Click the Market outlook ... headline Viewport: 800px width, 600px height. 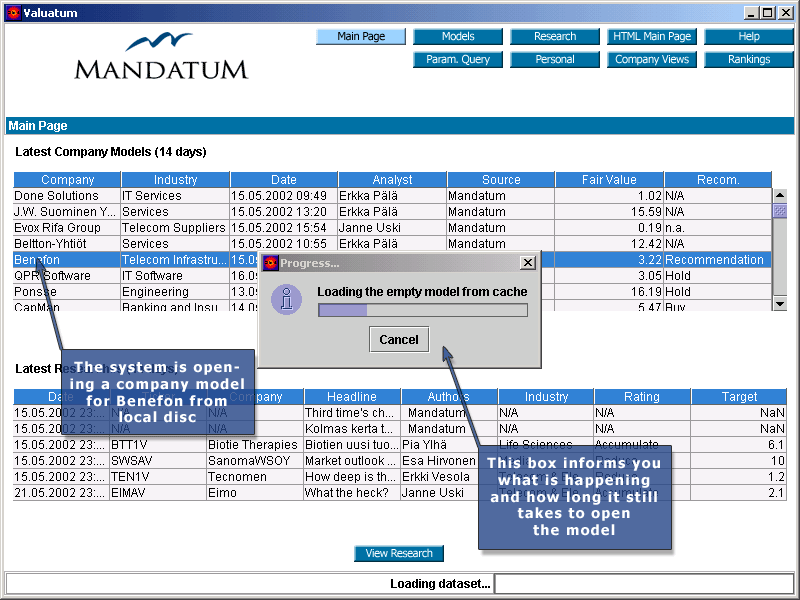click(x=352, y=461)
